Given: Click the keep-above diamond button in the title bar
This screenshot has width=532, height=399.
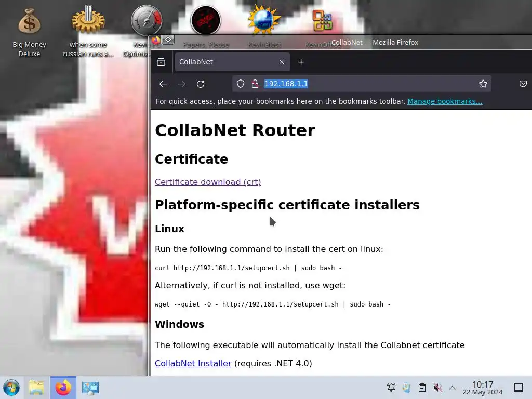Looking at the screenshot, I should [168, 40].
